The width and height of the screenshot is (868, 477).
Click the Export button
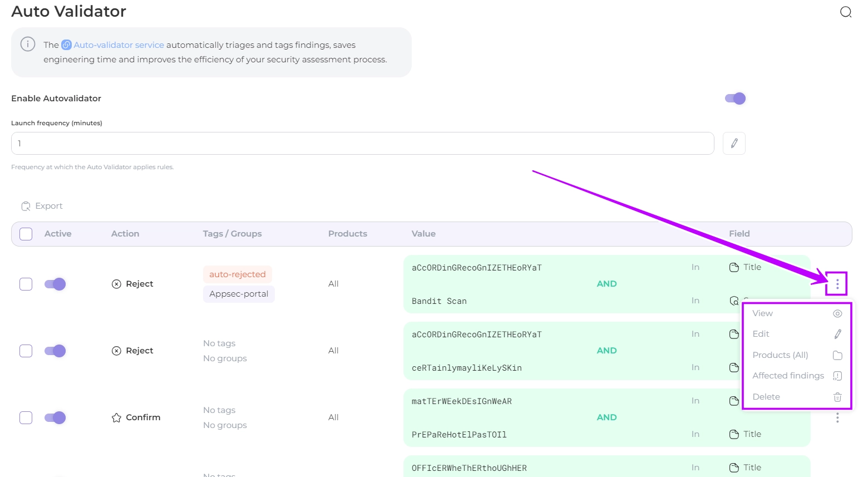pos(42,206)
